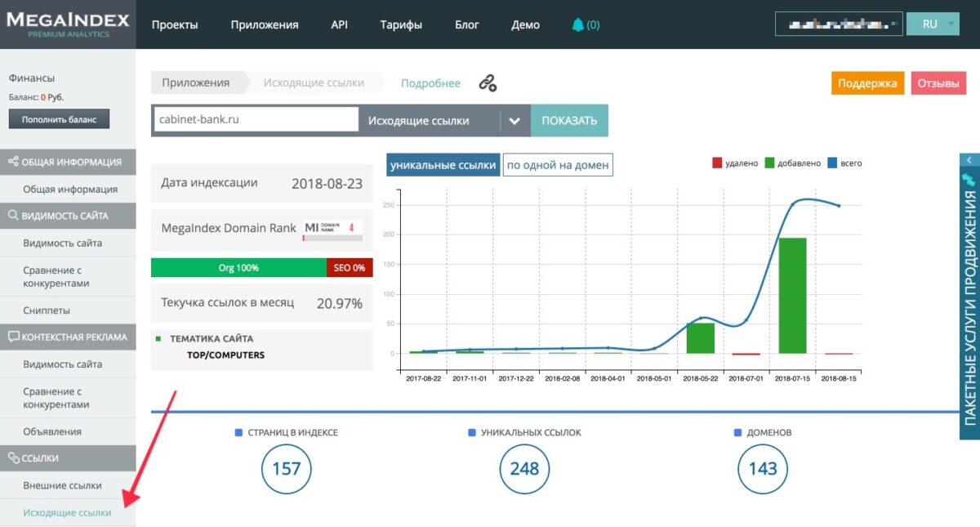The width and height of the screenshot is (980, 527).
Task: Click the blurred account name field
Action: click(839, 24)
